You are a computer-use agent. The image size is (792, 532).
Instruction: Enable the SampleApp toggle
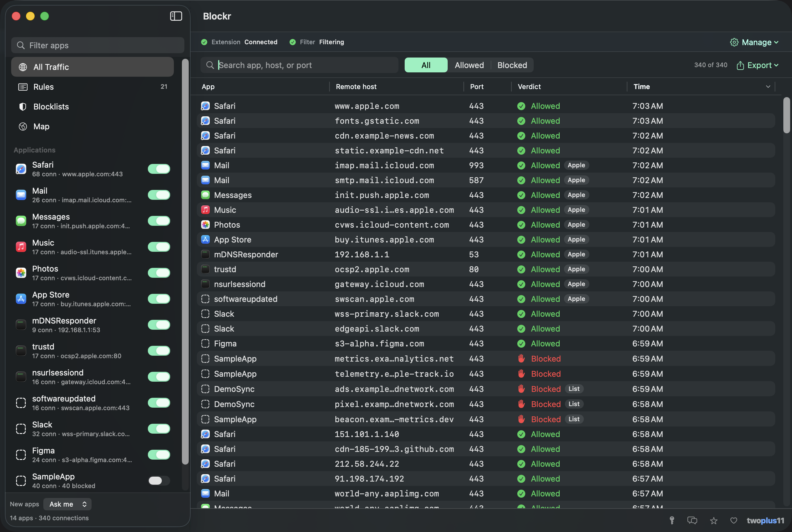tap(159, 480)
